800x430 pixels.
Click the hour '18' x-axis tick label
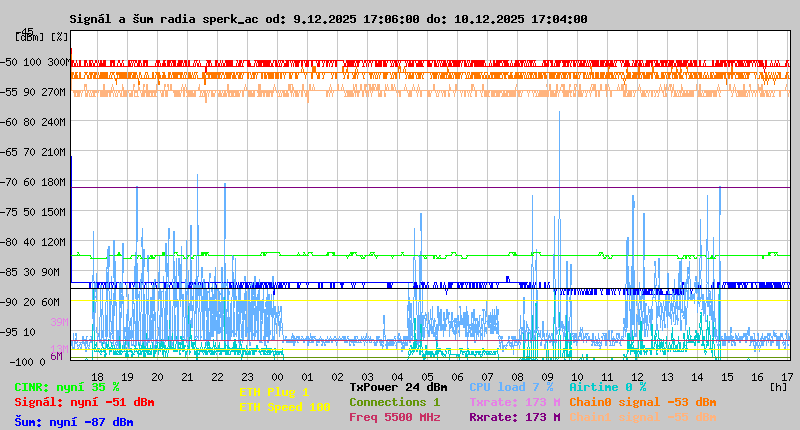[x=97, y=377]
